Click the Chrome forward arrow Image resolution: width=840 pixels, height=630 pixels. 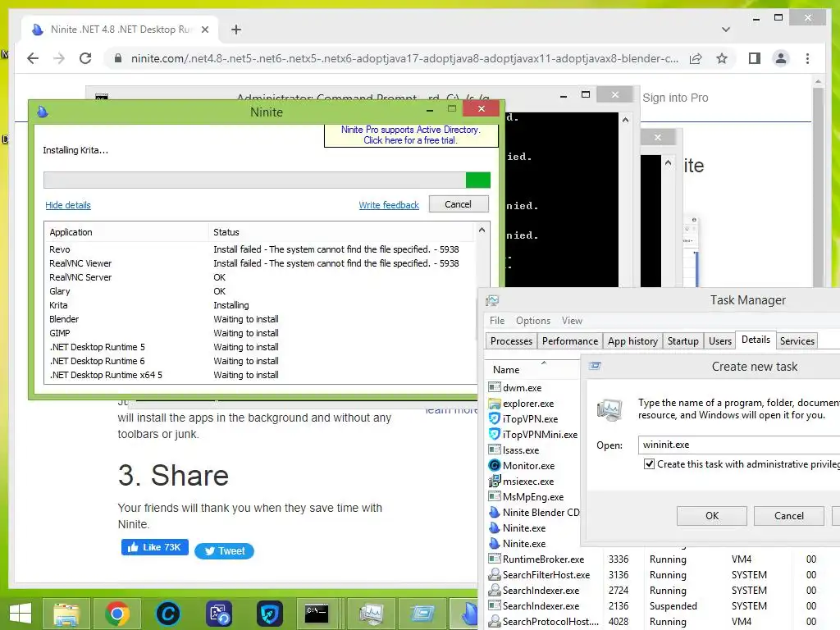(x=59, y=58)
